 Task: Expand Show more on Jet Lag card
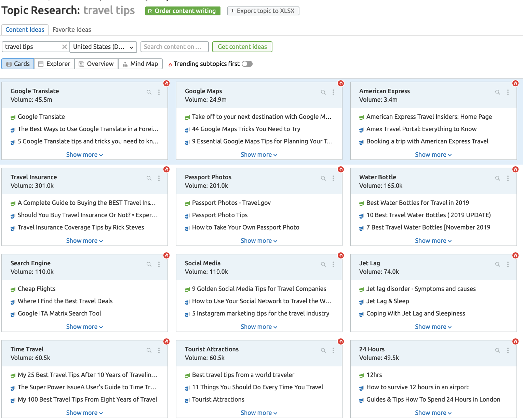point(433,327)
